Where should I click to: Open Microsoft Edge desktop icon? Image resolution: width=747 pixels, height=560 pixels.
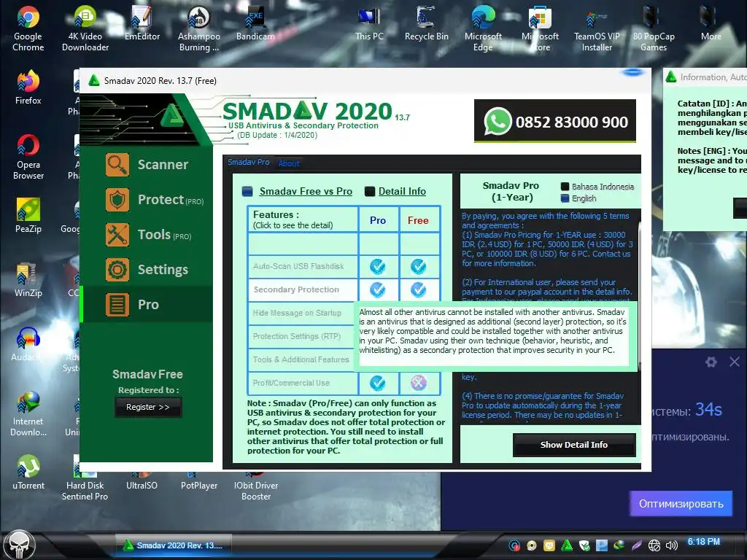coord(483,28)
